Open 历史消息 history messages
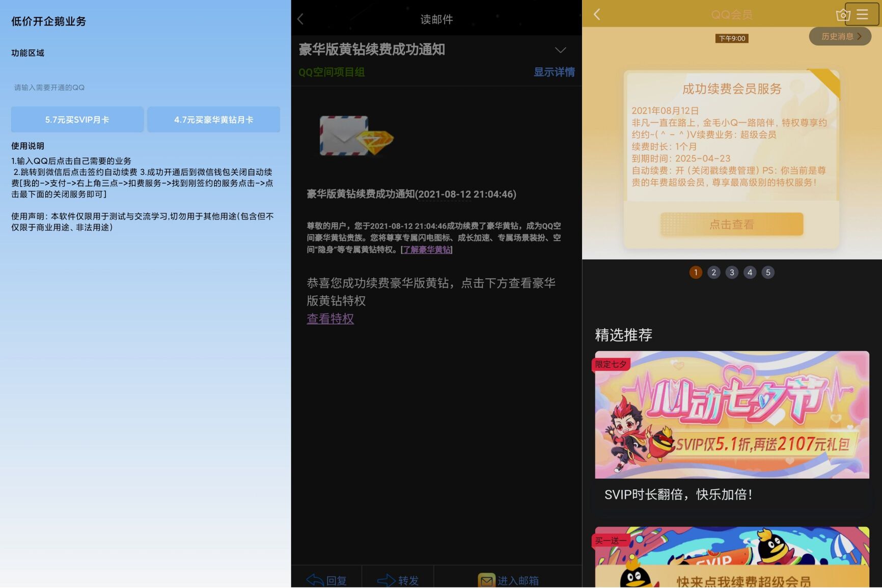The image size is (882, 588). 840,36
